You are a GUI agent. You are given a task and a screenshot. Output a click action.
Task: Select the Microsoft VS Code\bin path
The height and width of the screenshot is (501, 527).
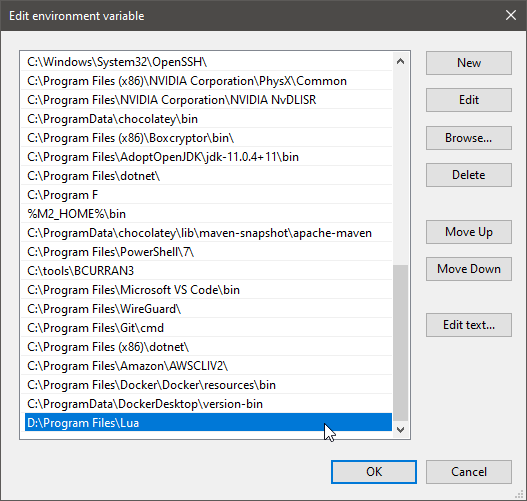click(207, 290)
